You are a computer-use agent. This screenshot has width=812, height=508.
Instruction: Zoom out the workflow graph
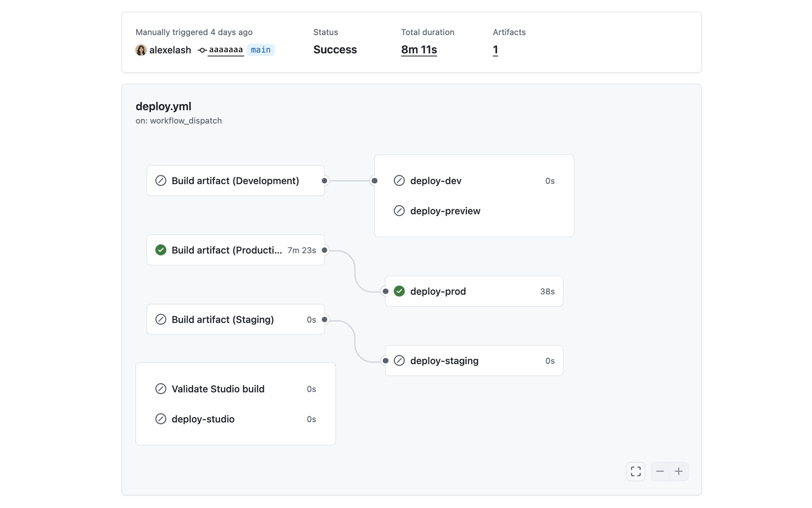(x=660, y=471)
